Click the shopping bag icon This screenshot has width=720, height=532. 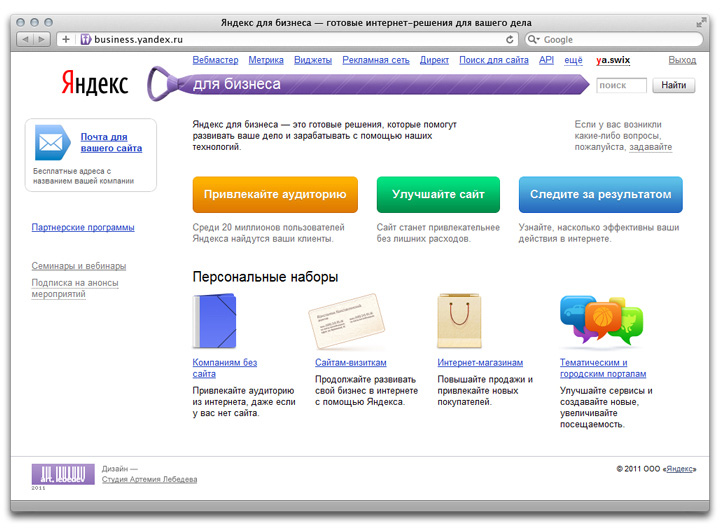460,321
